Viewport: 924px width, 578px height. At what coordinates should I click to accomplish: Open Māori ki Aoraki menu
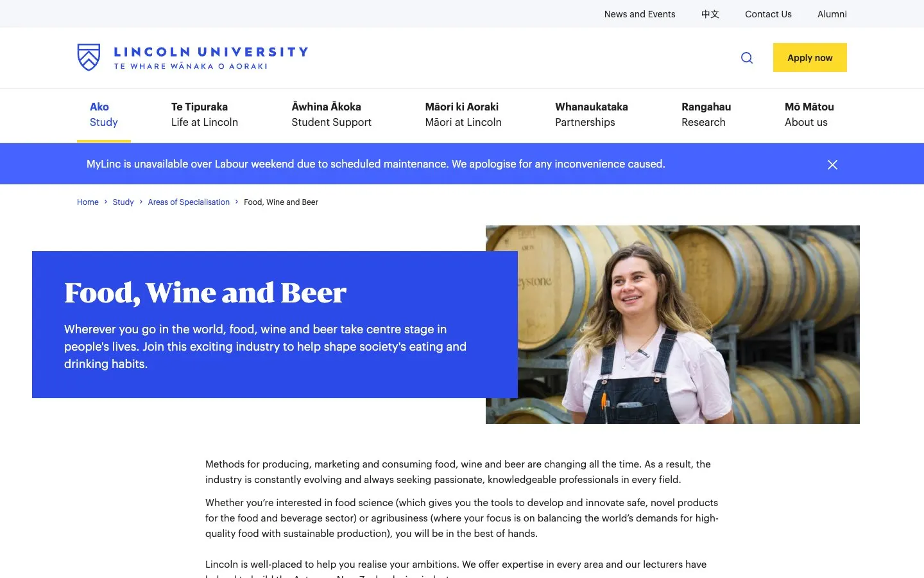(x=463, y=114)
